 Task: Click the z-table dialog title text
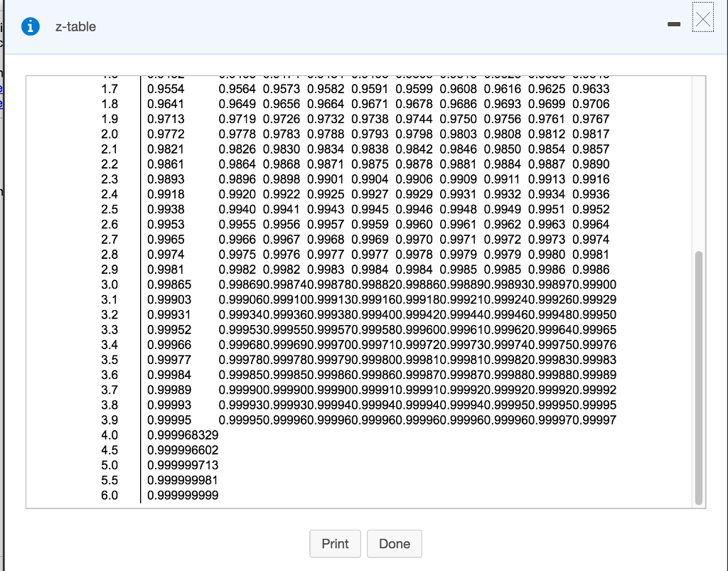point(75,27)
